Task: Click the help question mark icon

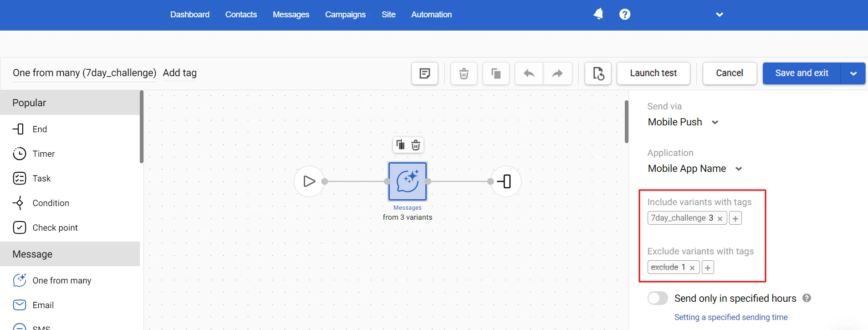Action: pyautogui.click(x=625, y=15)
